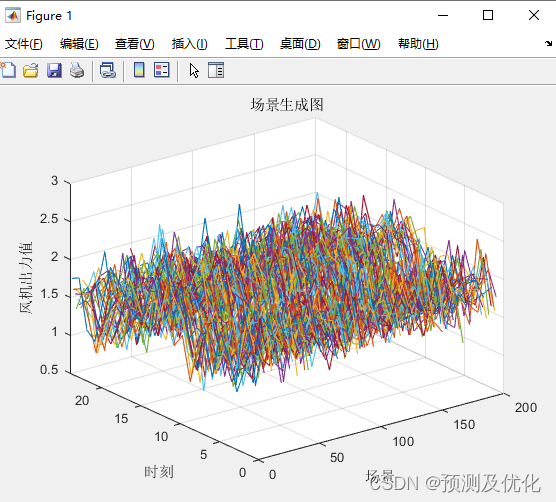This screenshot has height=502, width=556.
Task: Save the figure with the floppy disk icon
Action: coord(54,70)
